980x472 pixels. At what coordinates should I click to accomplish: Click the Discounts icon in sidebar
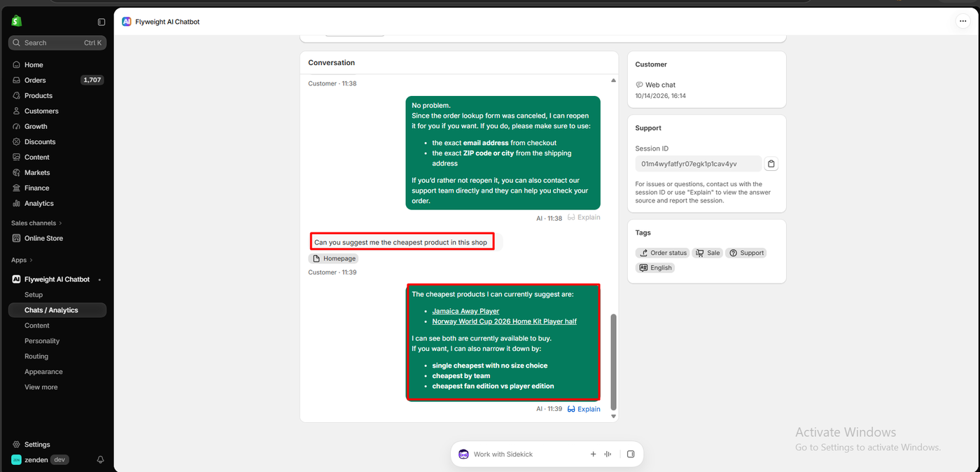[x=17, y=141]
